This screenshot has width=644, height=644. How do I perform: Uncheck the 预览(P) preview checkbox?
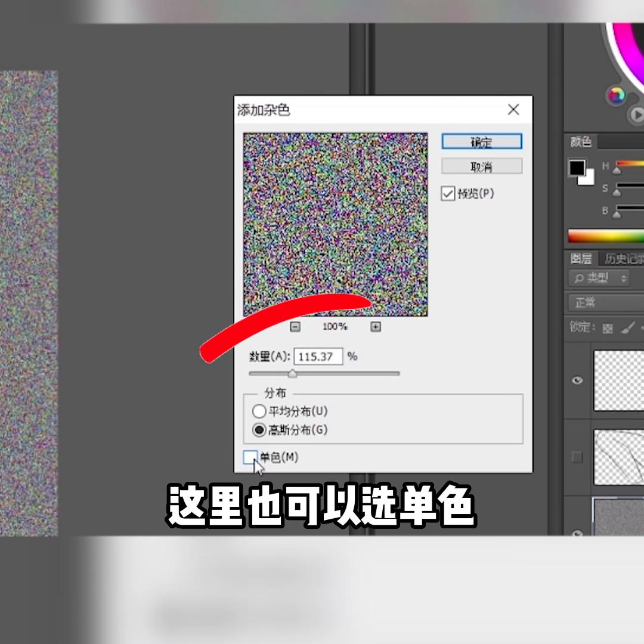448,193
